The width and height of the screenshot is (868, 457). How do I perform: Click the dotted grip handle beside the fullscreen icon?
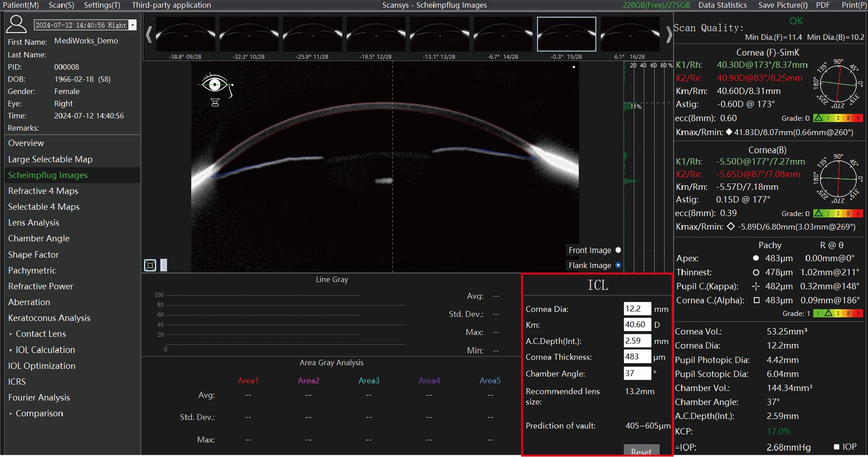164,265
